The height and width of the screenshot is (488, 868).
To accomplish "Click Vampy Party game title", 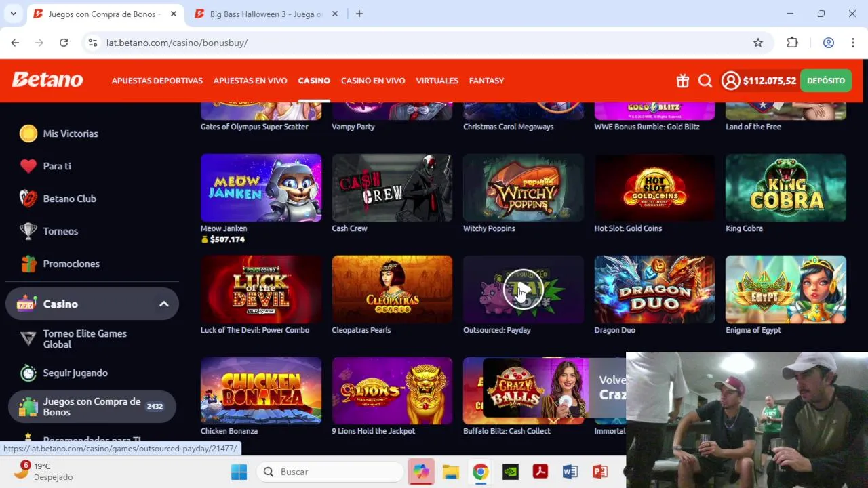I will coord(353,127).
